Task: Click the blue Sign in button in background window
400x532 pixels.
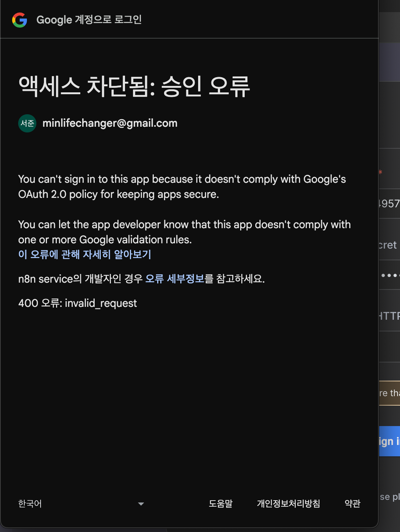Action: click(389, 441)
